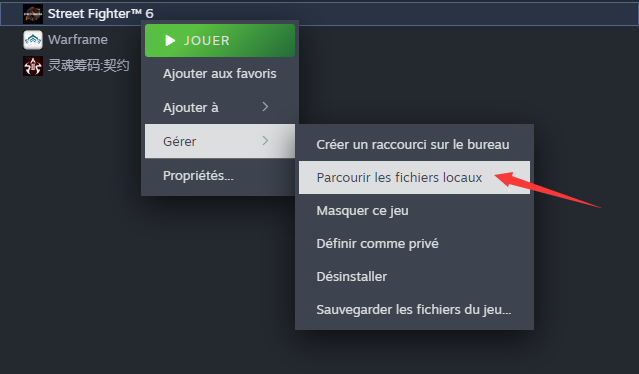
Task: Choose Masquer ce jeu
Action: [x=414, y=211]
